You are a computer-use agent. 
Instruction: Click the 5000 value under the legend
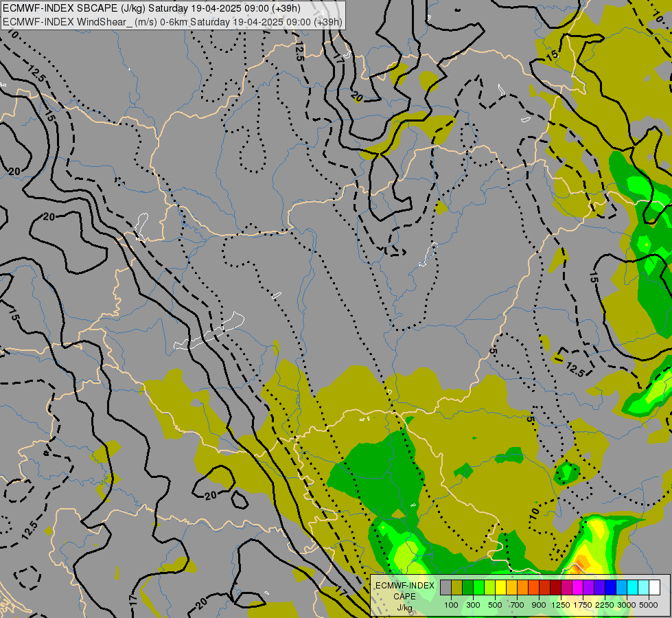[649, 605]
